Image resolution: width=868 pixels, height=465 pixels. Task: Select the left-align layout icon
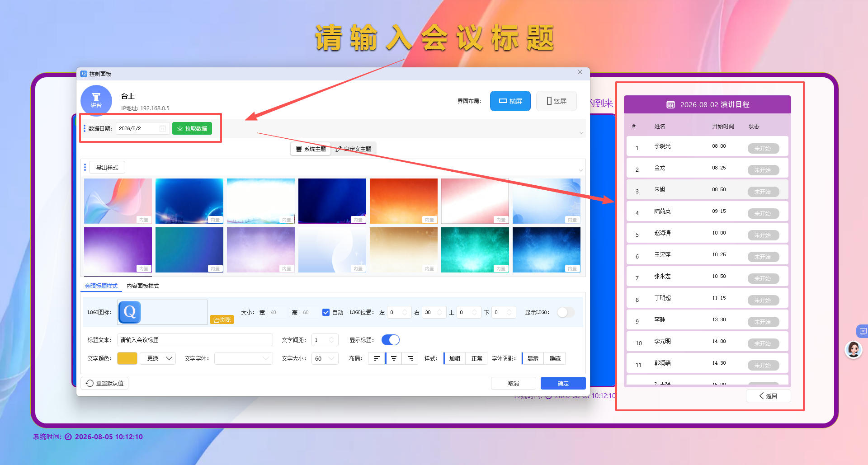tap(377, 358)
